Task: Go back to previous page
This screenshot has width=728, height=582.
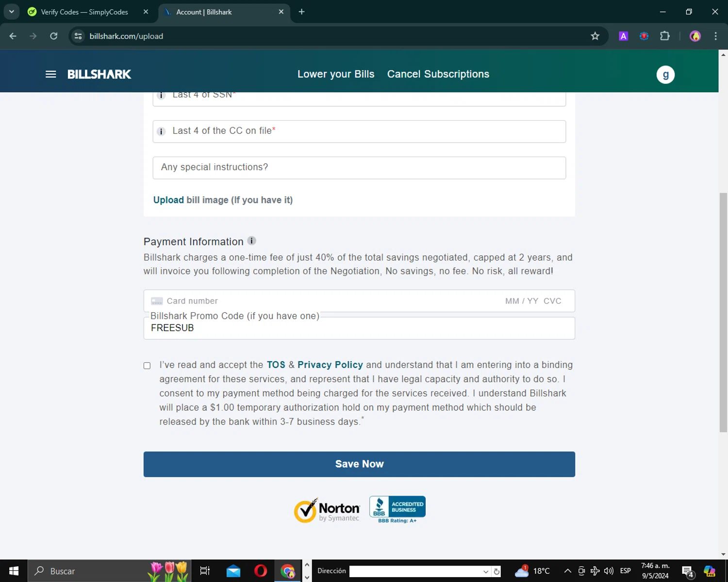Action: tap(13, 36)
